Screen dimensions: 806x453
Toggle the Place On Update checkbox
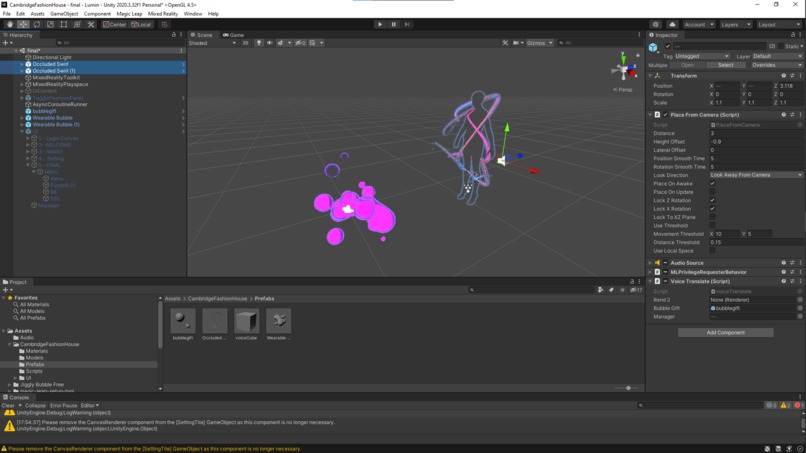click(712, 192)
